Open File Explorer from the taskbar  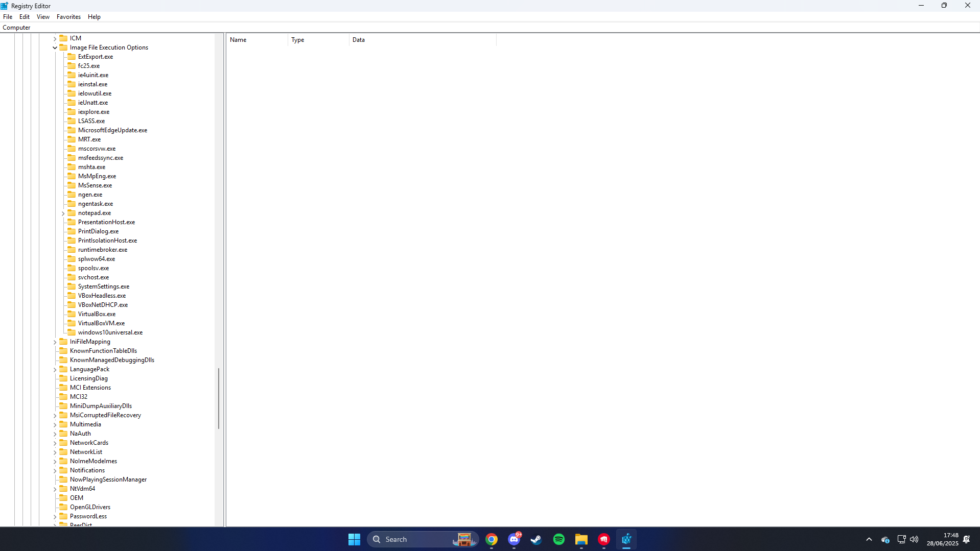pyautogui.click(x=581, y=539)
